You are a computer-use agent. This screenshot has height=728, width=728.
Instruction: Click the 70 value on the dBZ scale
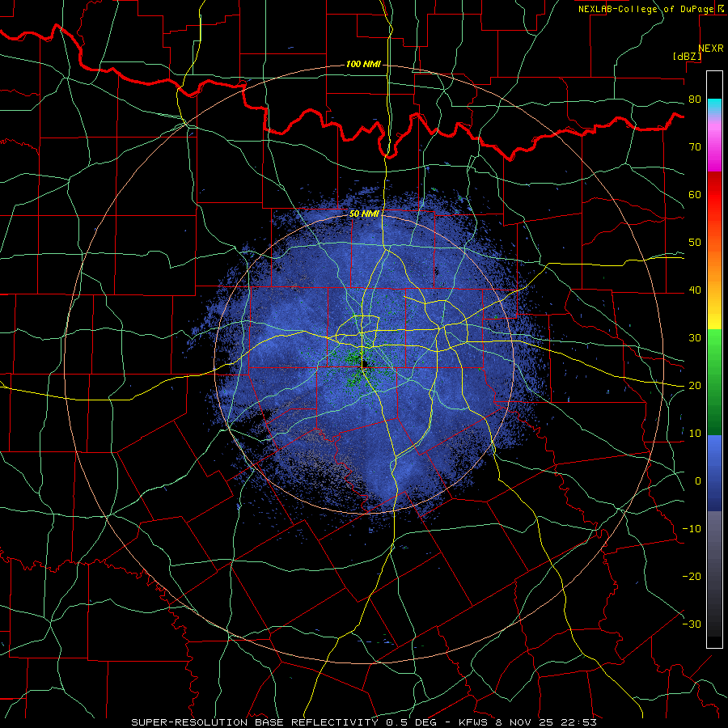tap(695, 147)
